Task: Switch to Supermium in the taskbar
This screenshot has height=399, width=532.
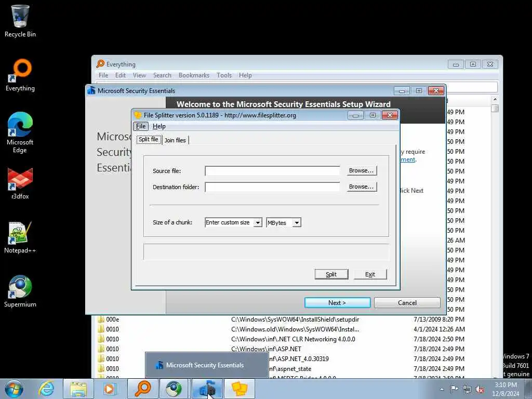Action: tap(174, 389)
